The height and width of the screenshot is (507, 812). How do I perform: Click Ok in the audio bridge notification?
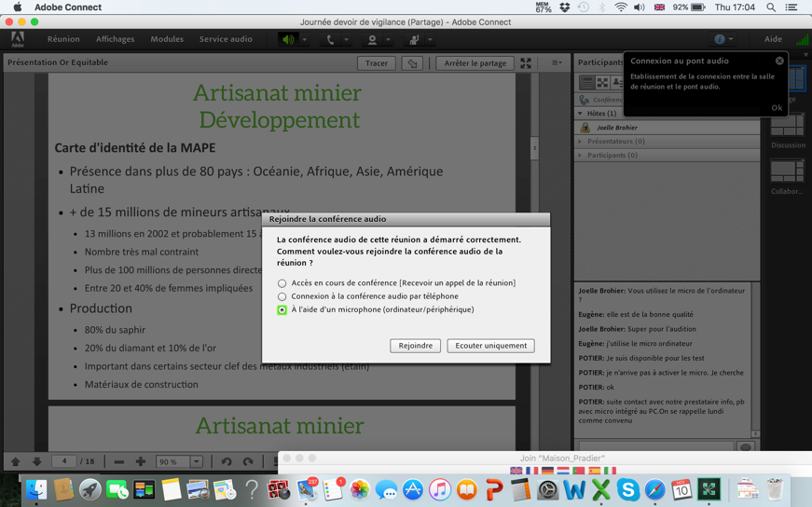point(777,108)
